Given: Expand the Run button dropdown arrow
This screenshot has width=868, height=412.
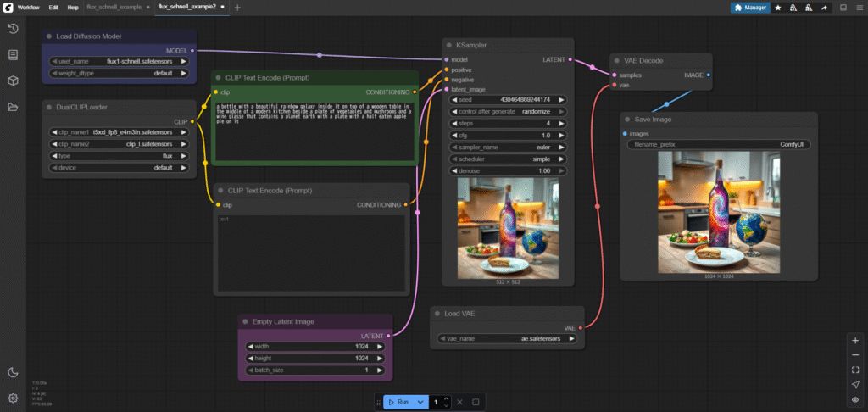Looking at the screenshot, I should (x=420, y=402).
